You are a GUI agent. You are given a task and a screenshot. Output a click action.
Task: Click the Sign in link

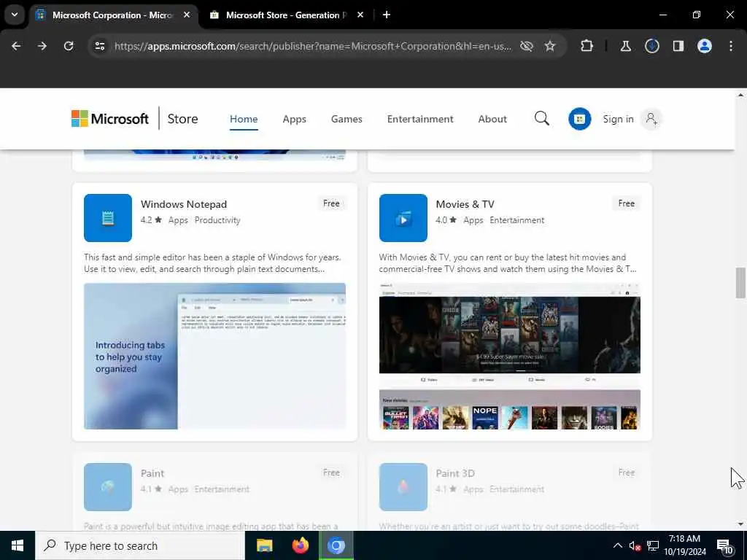click(x=618, y=119)
